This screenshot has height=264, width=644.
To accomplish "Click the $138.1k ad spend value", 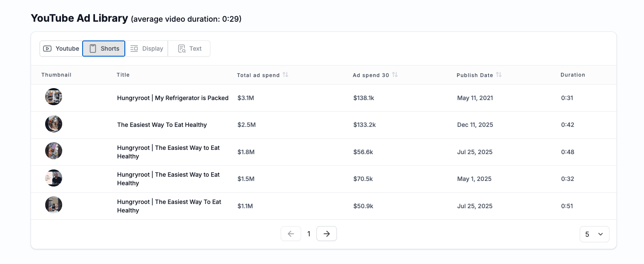I will [x=364, y=98].
